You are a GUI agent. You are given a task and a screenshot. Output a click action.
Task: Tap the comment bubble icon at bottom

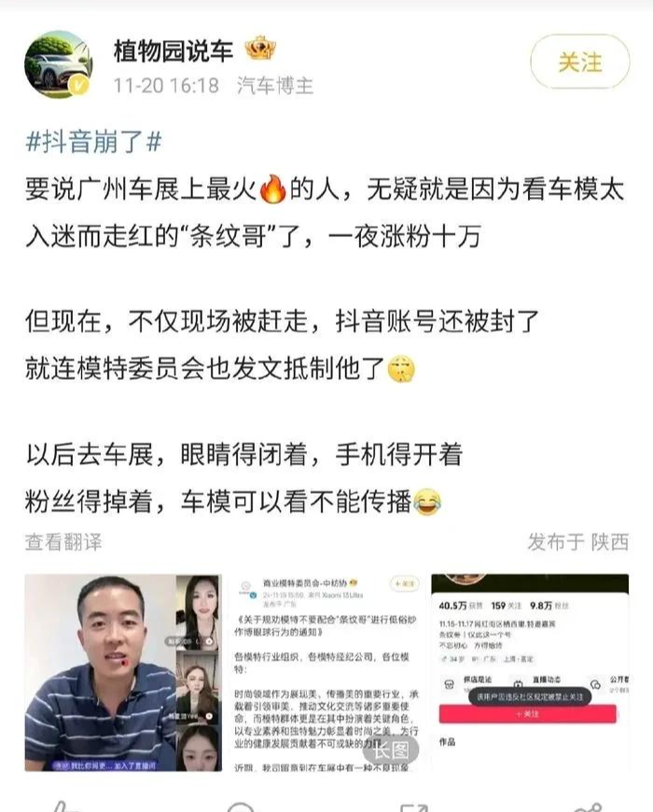coord(241,806)
